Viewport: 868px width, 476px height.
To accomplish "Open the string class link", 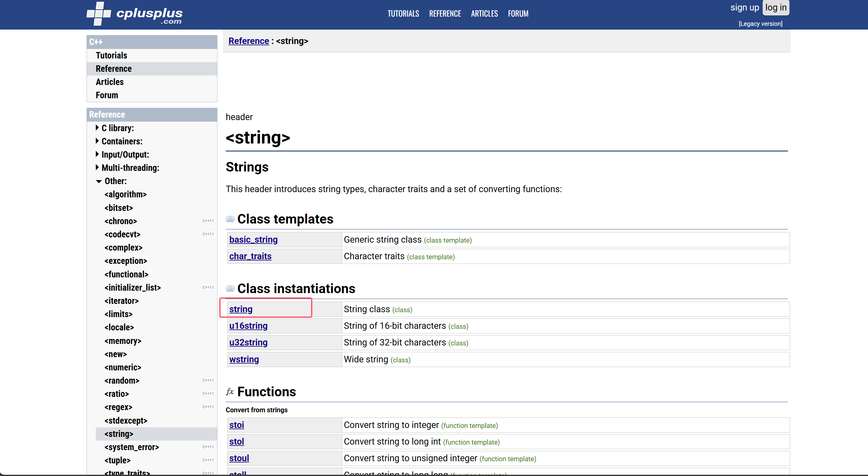I will [241, 309].
